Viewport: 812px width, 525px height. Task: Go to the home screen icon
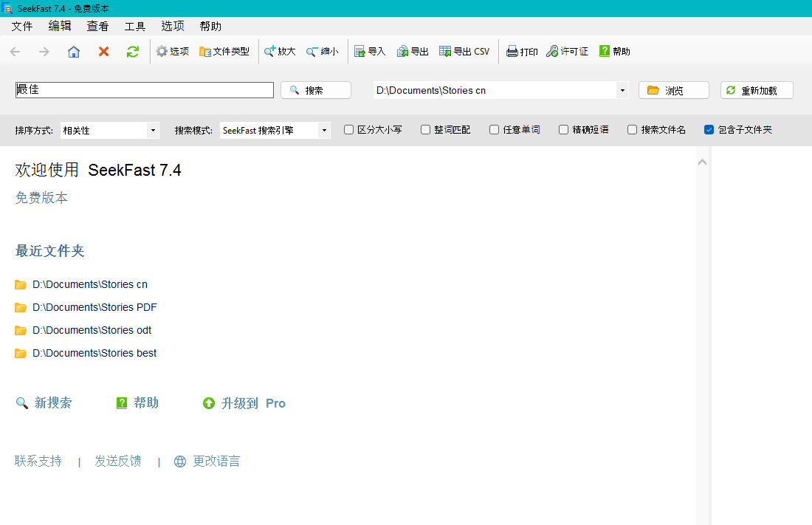pos(74,51)
